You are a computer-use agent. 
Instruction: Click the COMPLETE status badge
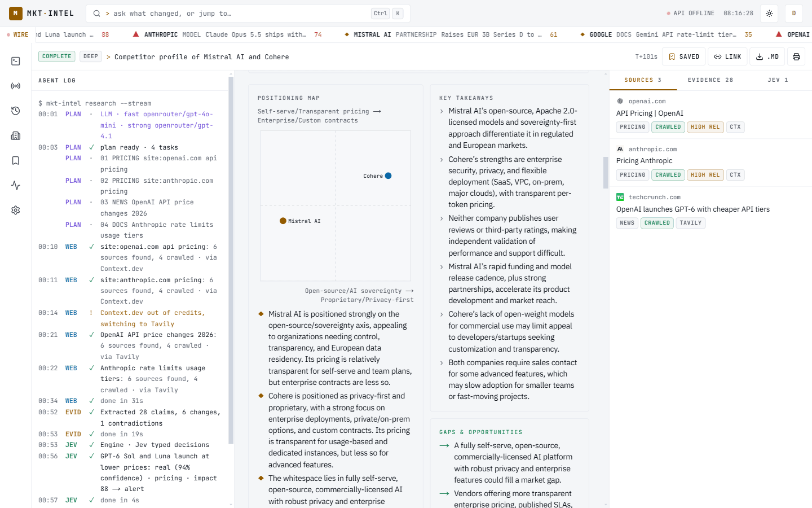click(x=57, y=56)
